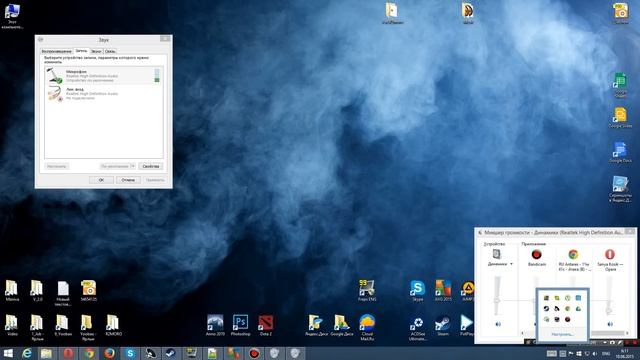Click the Customize link in tray overflow popup
Screen dimensions: 640x360
click(x=562, y=334)
